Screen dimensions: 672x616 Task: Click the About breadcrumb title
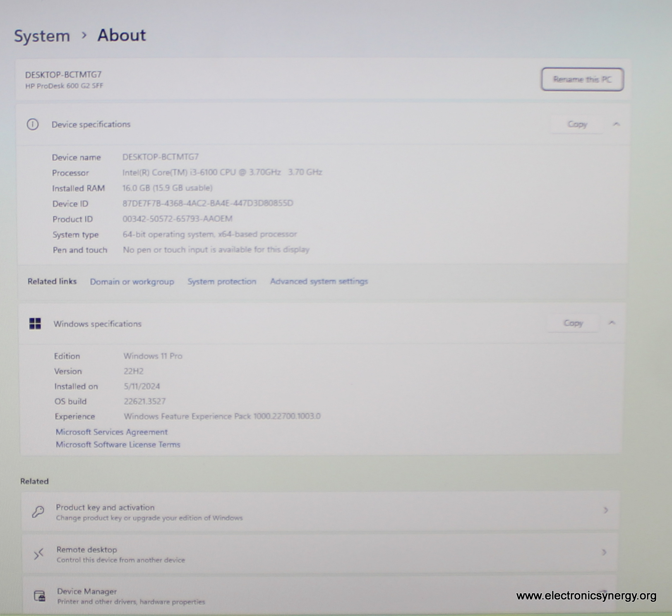click(x=122, y=35)
